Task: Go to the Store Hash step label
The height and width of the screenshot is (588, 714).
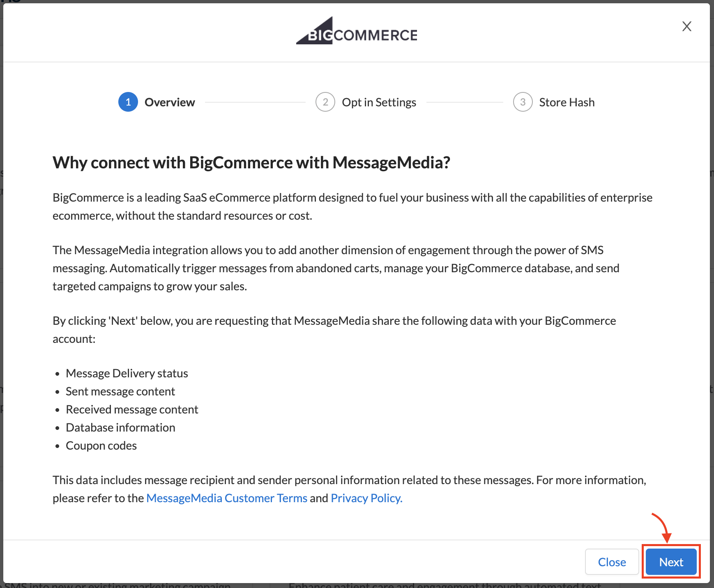Action: tap(567, 102)
